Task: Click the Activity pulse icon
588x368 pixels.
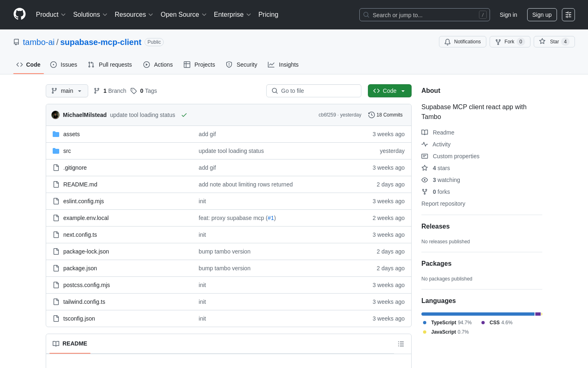Action: pyautogui.click(x=425, y=144)
